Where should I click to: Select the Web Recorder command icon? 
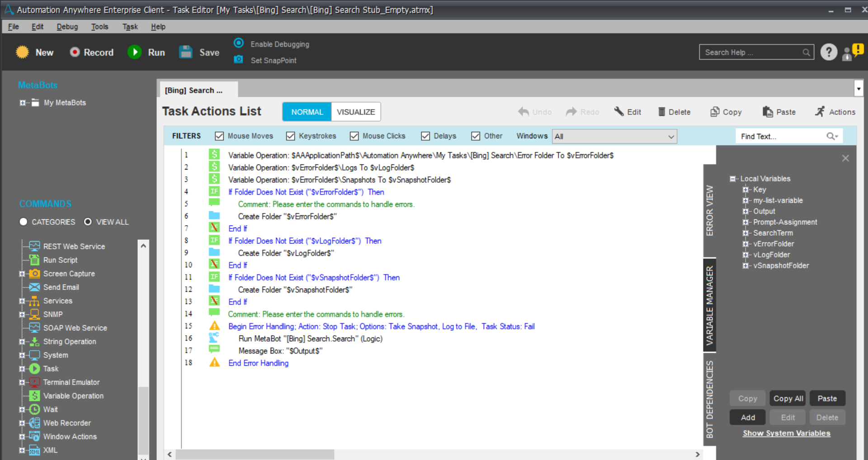tap(34, 422)
